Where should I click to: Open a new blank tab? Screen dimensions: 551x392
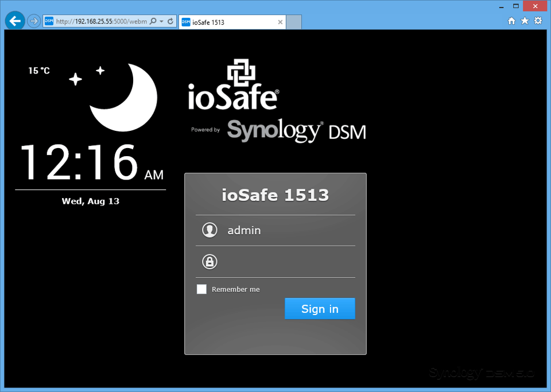pos(294,22)
